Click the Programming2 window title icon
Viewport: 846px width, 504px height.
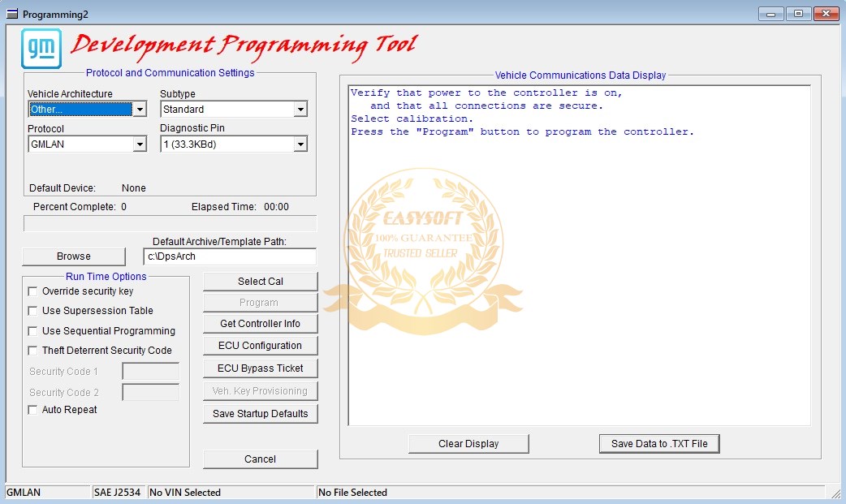[x=12, y=14]
